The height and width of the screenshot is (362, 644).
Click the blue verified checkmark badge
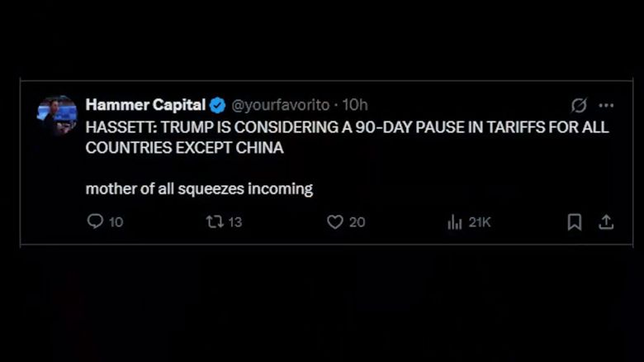[218, 105]
